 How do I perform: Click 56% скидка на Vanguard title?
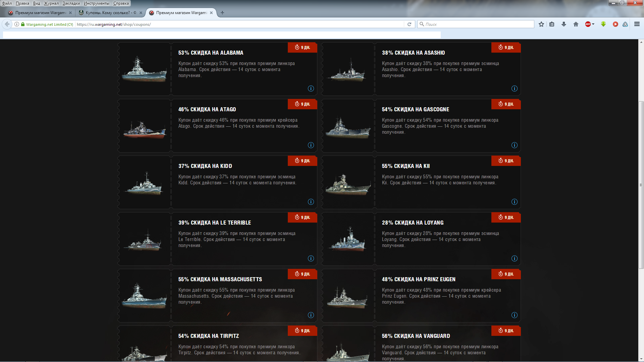(x=416, y=336)
